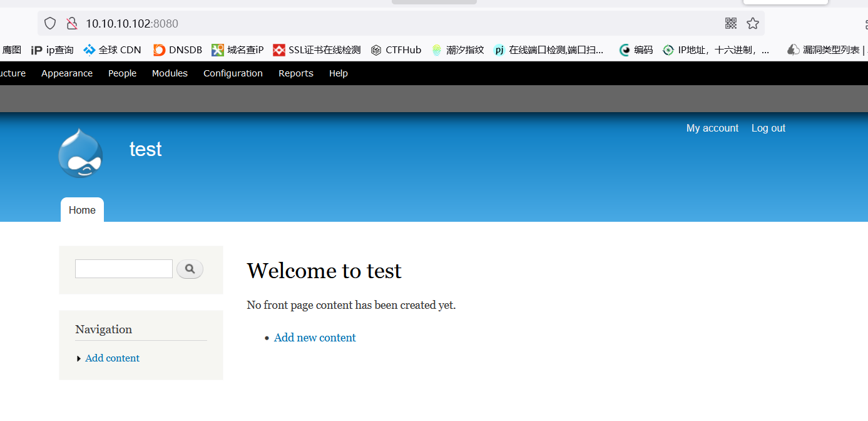Switch to the Home tab
The height and width of the screenshot is (421, 868).
[82, 209]
